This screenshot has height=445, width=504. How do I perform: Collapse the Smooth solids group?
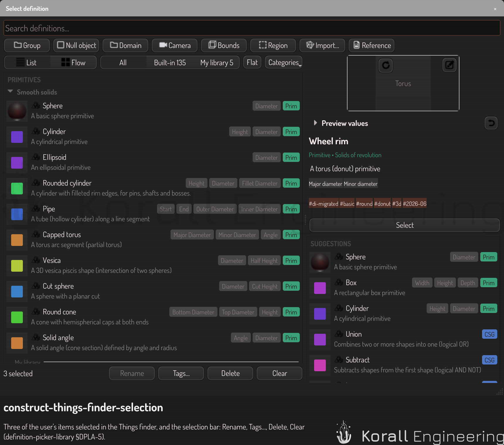pyautogui.click(x=10, y=92)
